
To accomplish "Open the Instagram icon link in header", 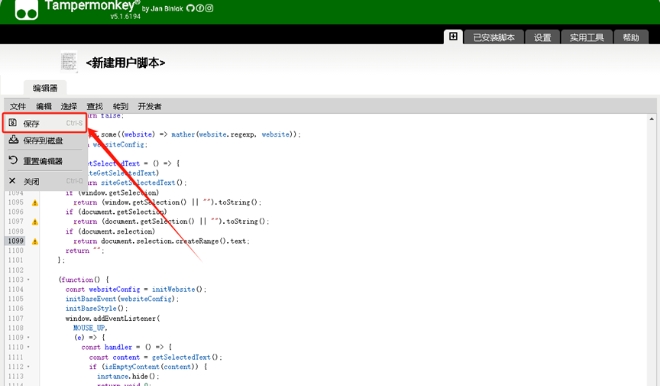I will 209,8.
